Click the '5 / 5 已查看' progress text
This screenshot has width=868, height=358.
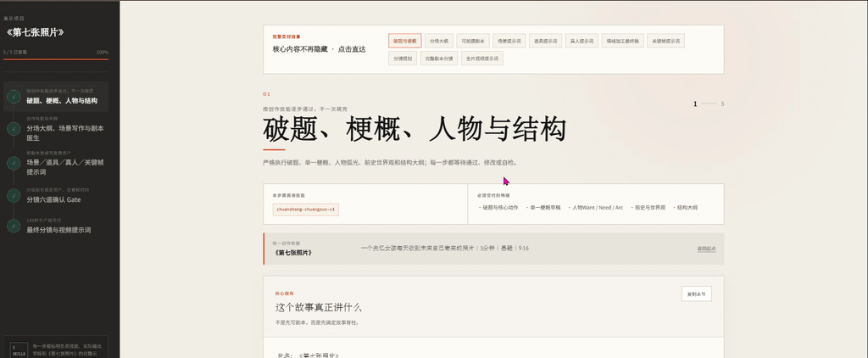click(x=15, y=52)
